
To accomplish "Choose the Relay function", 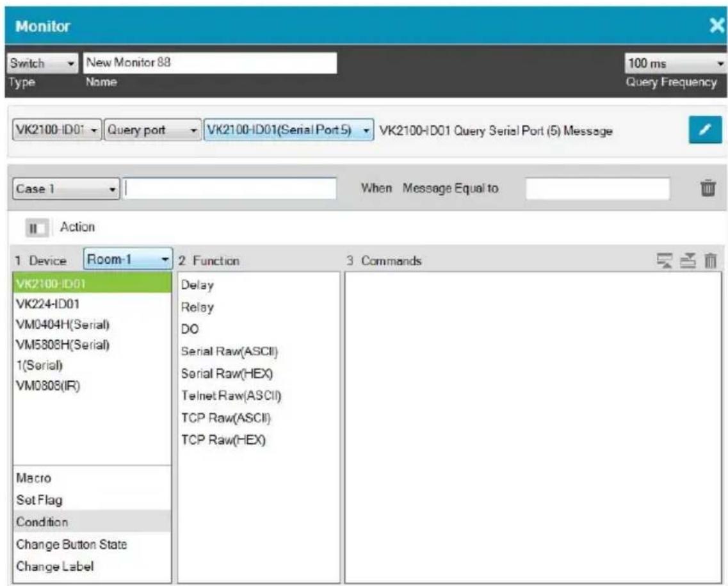I will click(259, 307).
